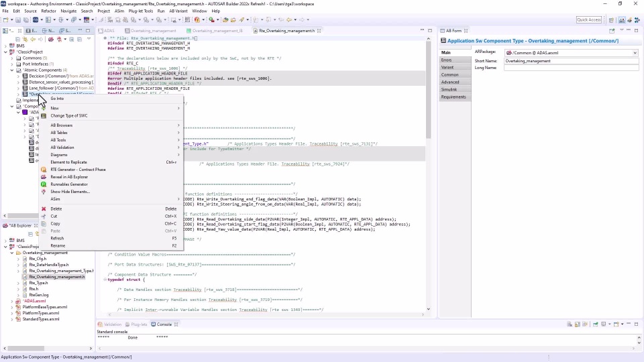This screenshot has width=644, height=362.
Task: Click Change Type of SWC icon
Action: click(44, 115)
